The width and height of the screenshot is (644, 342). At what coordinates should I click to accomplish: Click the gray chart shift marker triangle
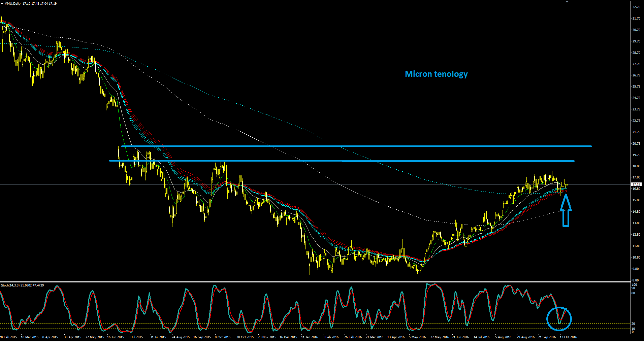click(x=567, y=2)
